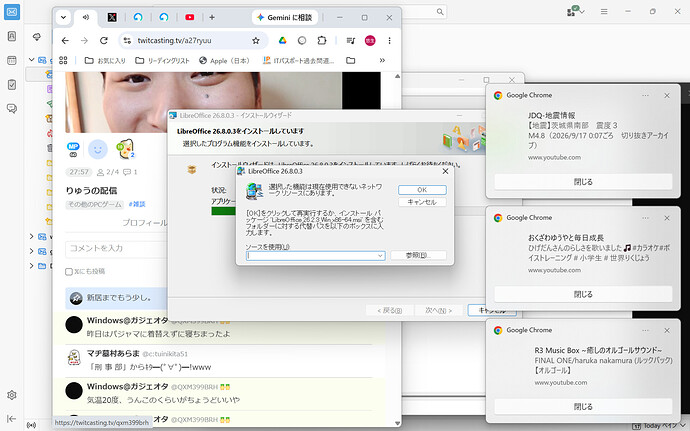
Task: Show more bookmarks with the overflow chevron
Action: (x=382, y=60)
